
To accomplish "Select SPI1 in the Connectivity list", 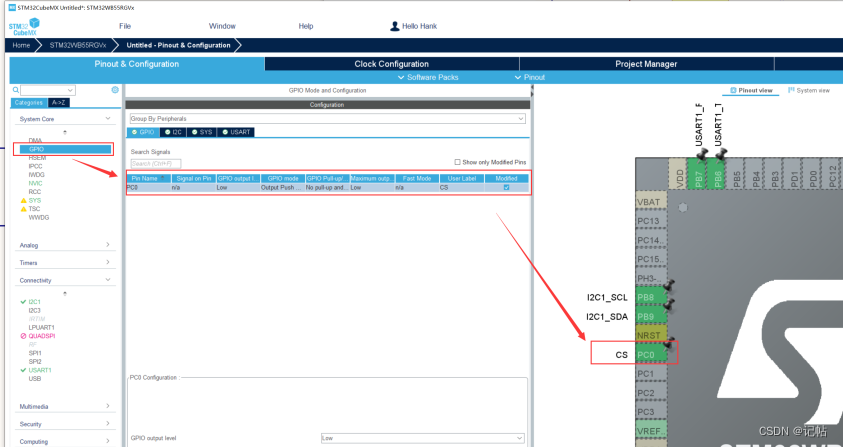I will (x=34, y=353).
